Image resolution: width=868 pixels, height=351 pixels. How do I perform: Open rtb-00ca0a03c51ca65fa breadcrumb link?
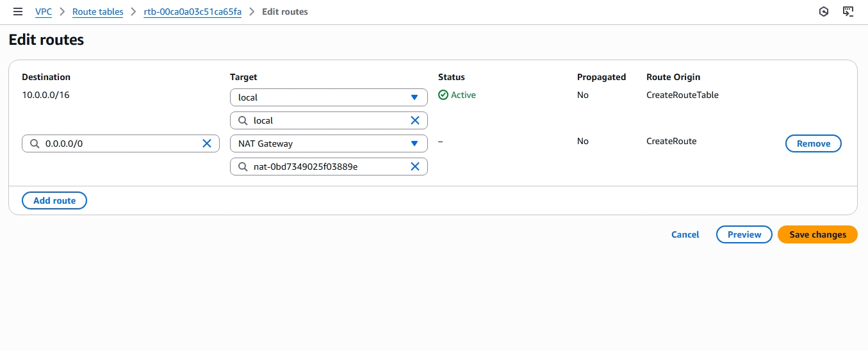(x=192, y=12)
